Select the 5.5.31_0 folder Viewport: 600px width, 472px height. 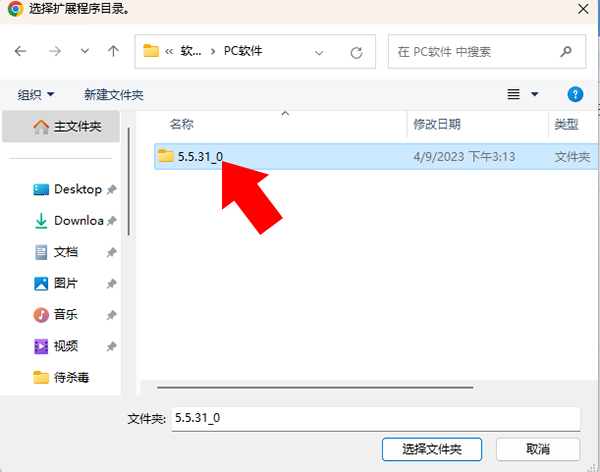[376, 157]
